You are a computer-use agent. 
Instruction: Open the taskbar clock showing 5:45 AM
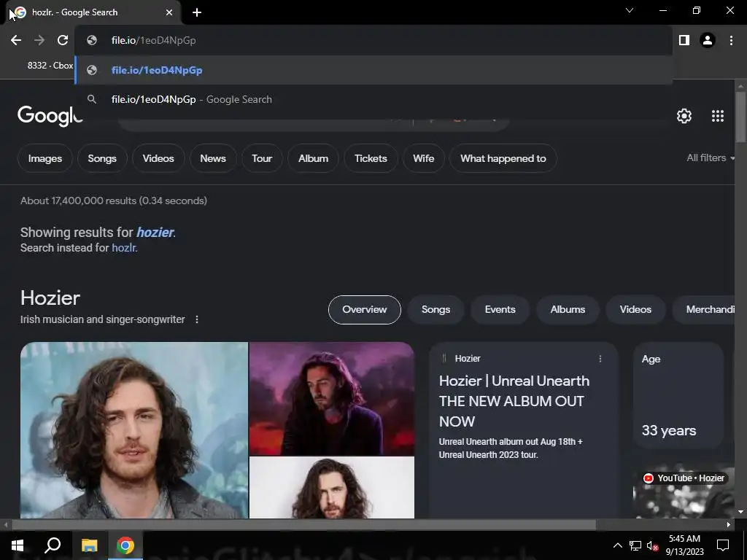(684, 545)
